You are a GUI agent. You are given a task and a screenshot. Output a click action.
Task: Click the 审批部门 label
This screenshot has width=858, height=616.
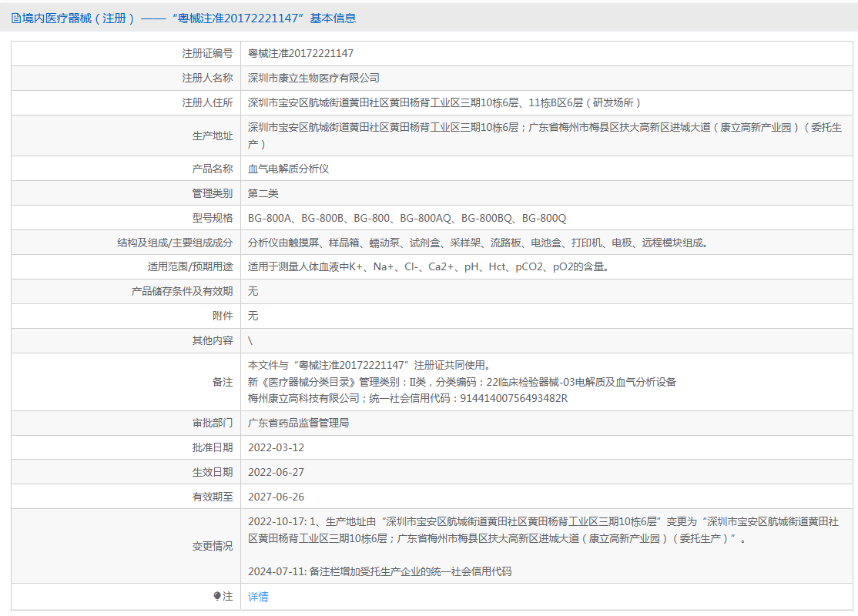pyautogui.click(x=213, y=423)
